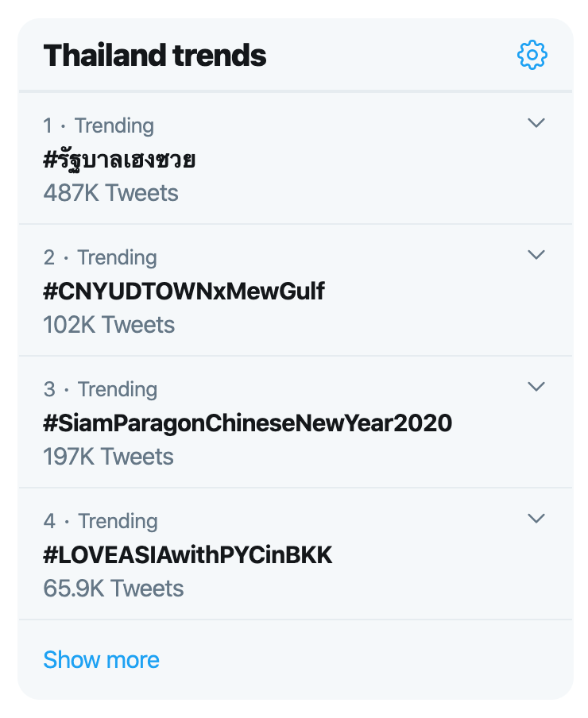Click the 487K Tweets count

pos(110,193)
